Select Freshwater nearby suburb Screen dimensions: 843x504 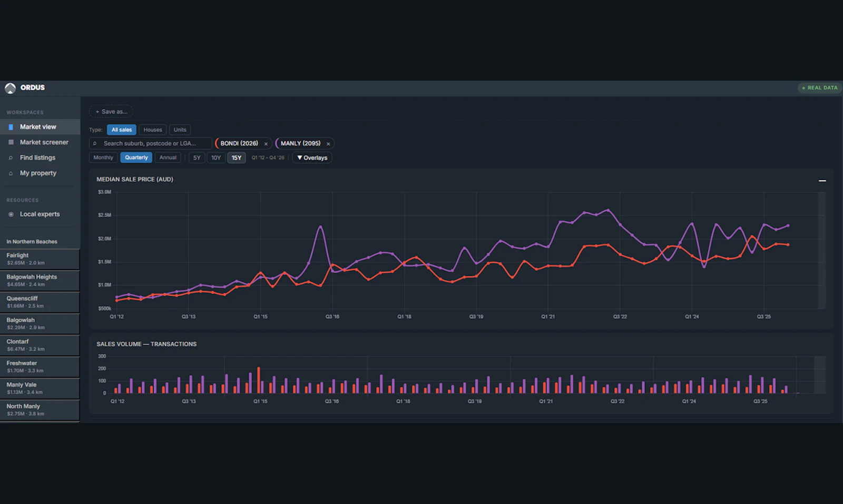tap(40, 367)
